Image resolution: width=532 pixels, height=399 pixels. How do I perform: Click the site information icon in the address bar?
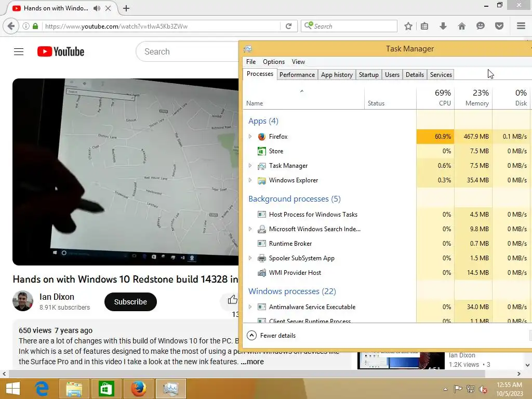tap(26, 26)
